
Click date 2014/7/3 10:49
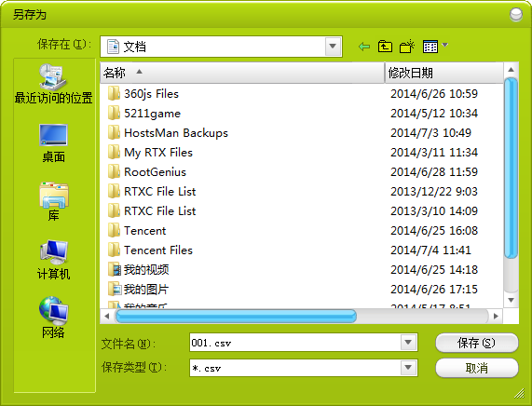point(430,132)
